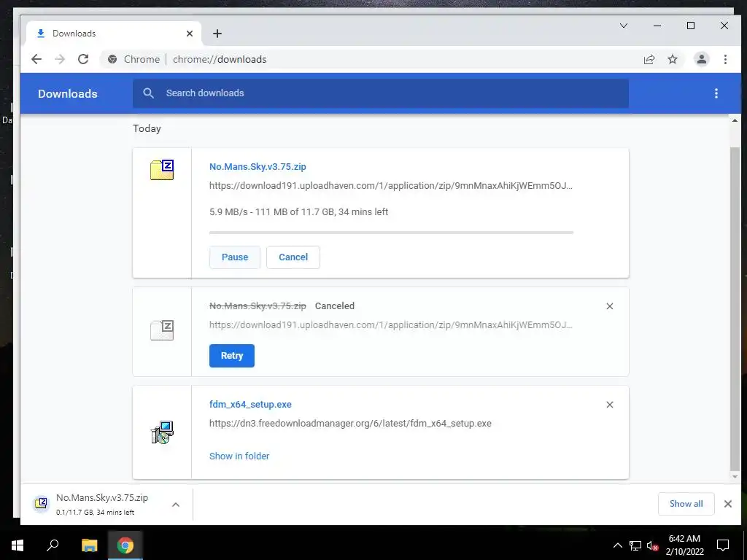Click the Chrome site info icon in address bar
Image resolution: width=747 pixels, height=560 pixels.
(112, 59)
